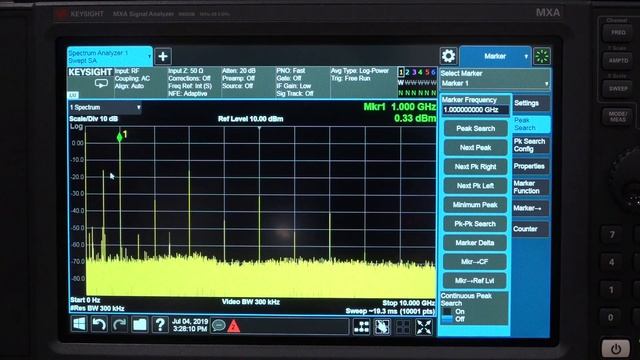Select trace 2 number
The image size is (640, 360).
[407, 72]
